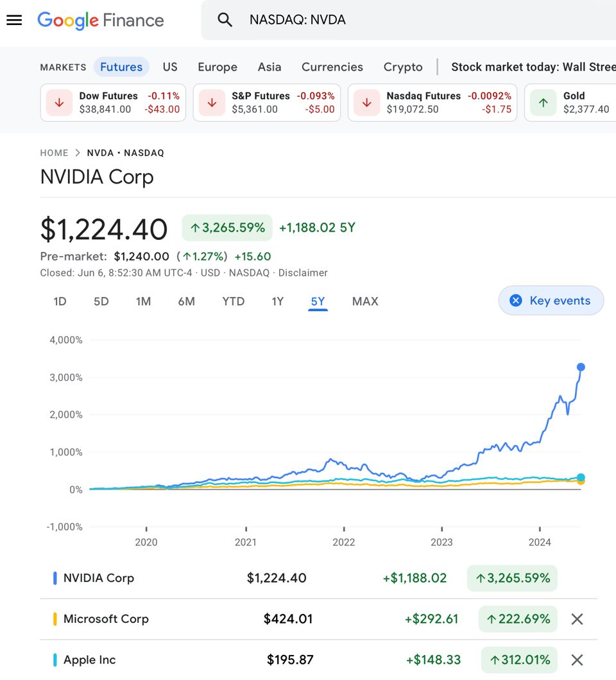Click the breadcrumb chevron after HOME
This screenshot has height=680, width=616.
[78, 153]
